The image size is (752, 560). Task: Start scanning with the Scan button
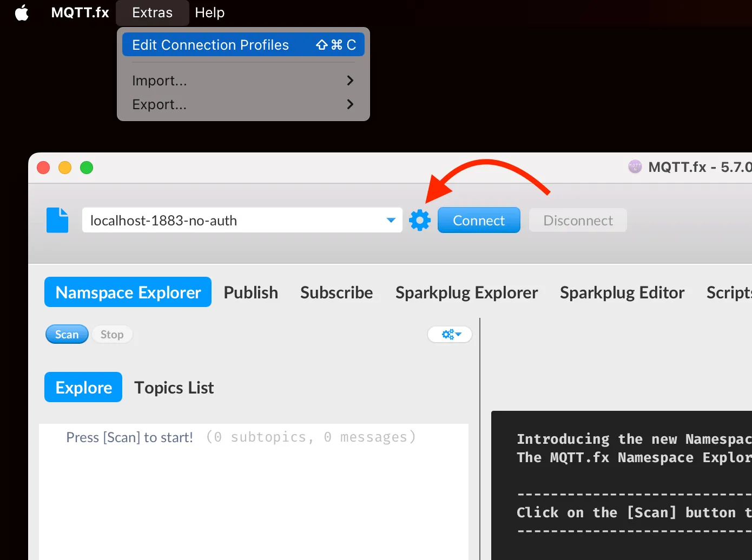point(67,335)
